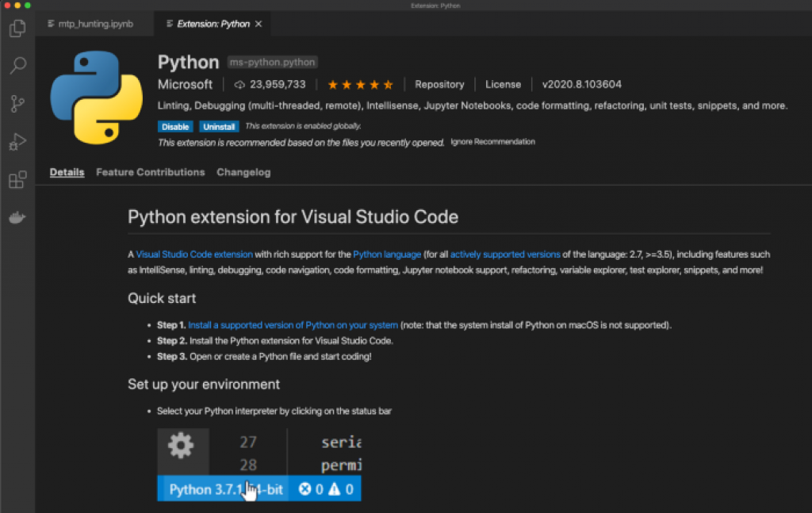
Task: Click the ms-python.python identifier badge
Action: (x=273, y=62)
